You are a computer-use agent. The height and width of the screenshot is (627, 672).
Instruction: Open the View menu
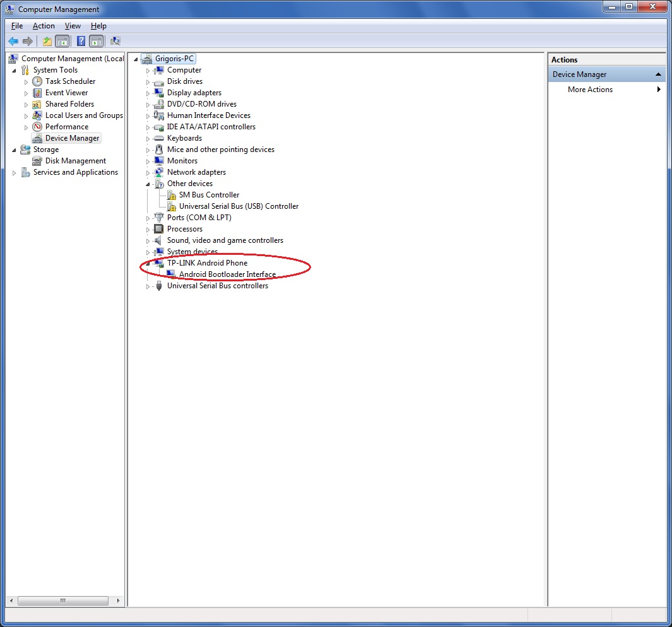tap(73, 26)
